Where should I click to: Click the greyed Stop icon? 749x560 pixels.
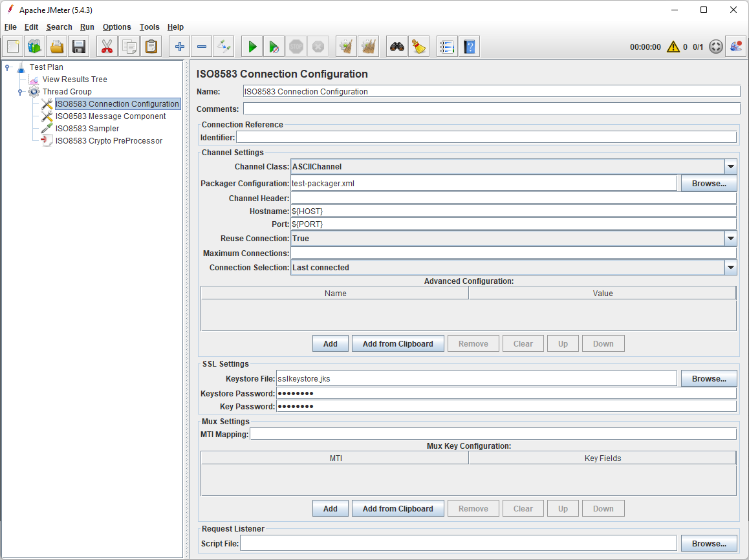point(296,47)
